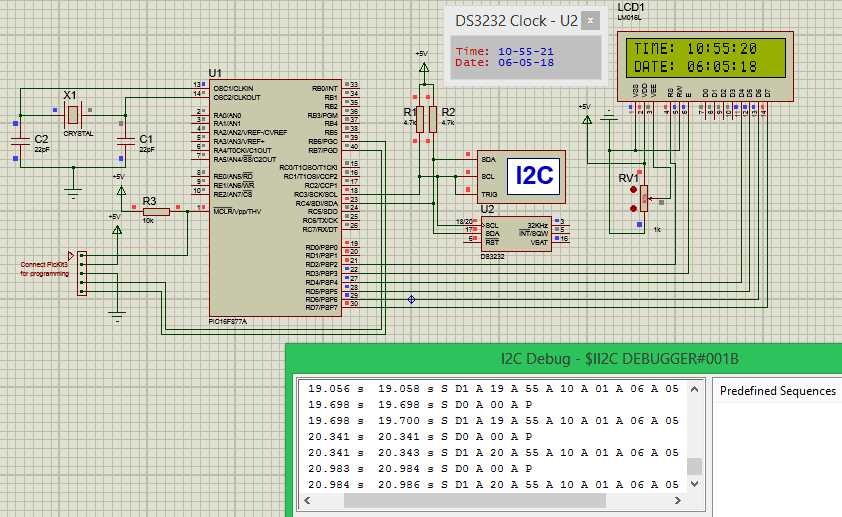This screenshot has width=842, height=517.
Task: Click left arrow of I2C Debug horizontal scrollbar
Action: (x=308, y=500)
